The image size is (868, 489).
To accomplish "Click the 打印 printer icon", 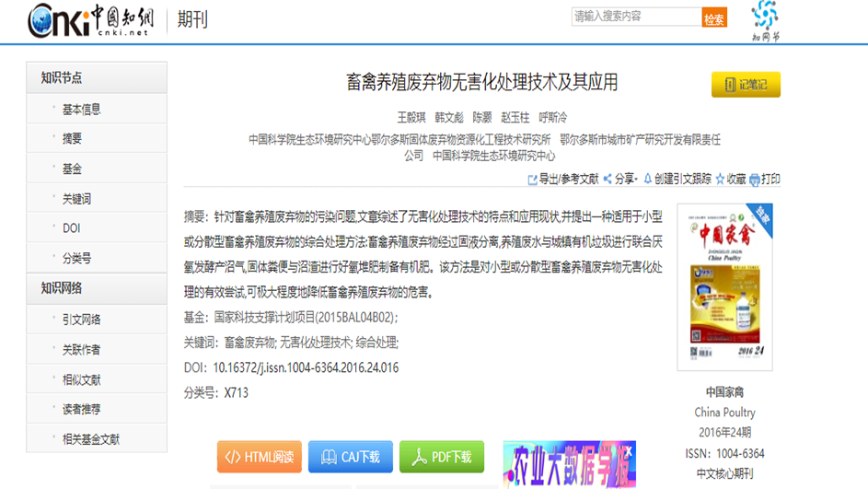I will pos(755,180).
